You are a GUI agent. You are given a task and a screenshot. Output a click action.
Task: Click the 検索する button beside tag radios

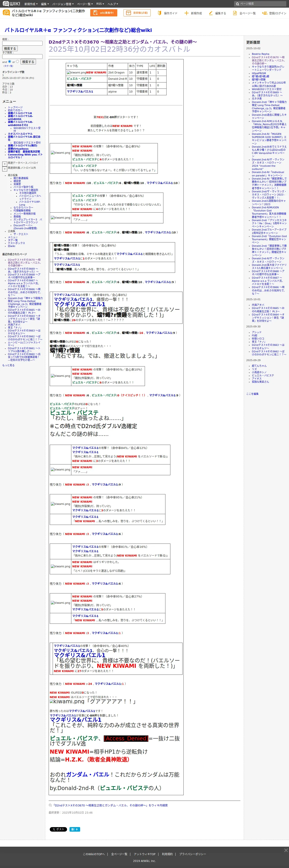[x=28, y=62]
